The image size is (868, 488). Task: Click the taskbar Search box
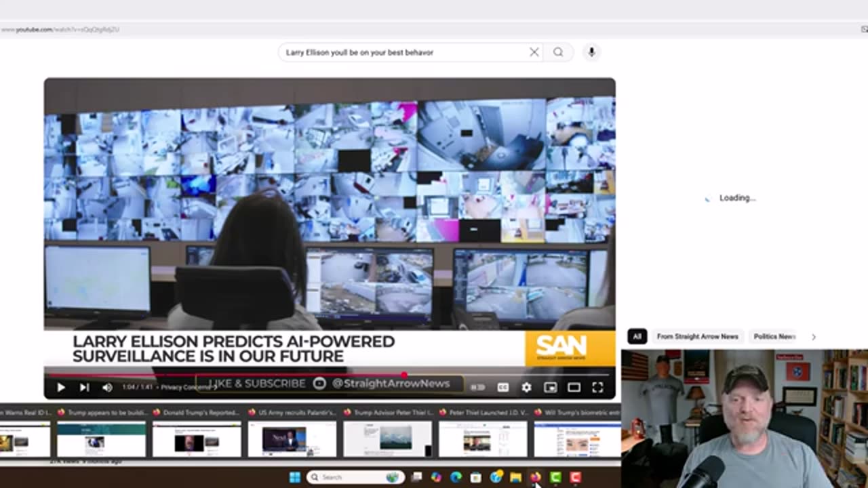(x=356, y=477)
